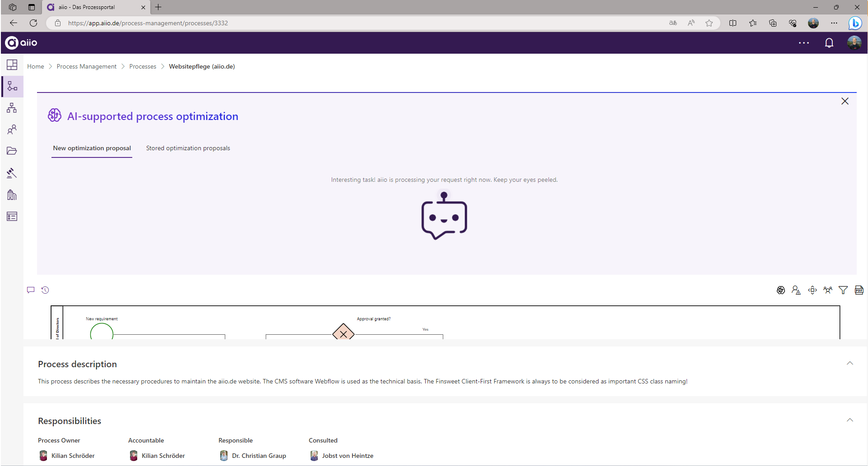Switch to Stored optimization proposals tab
Image resolution: width=868 pixels, height=466 pixels.
188,148
